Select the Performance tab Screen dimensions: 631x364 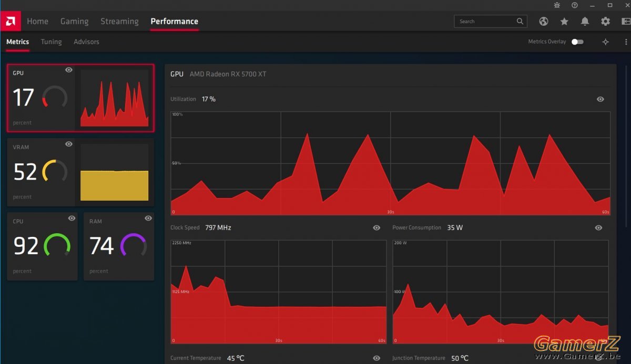point(174,22)
